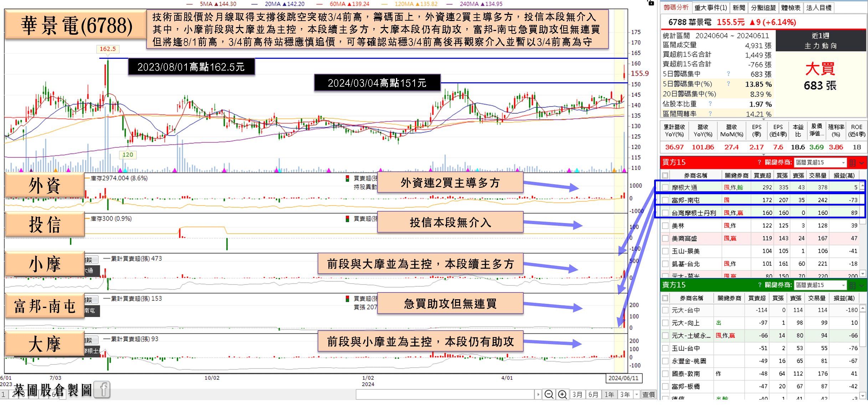Click help question mark in 買方15 header
Image resolution: width=868 pixels, height=409 pixels.
[759, 162]
